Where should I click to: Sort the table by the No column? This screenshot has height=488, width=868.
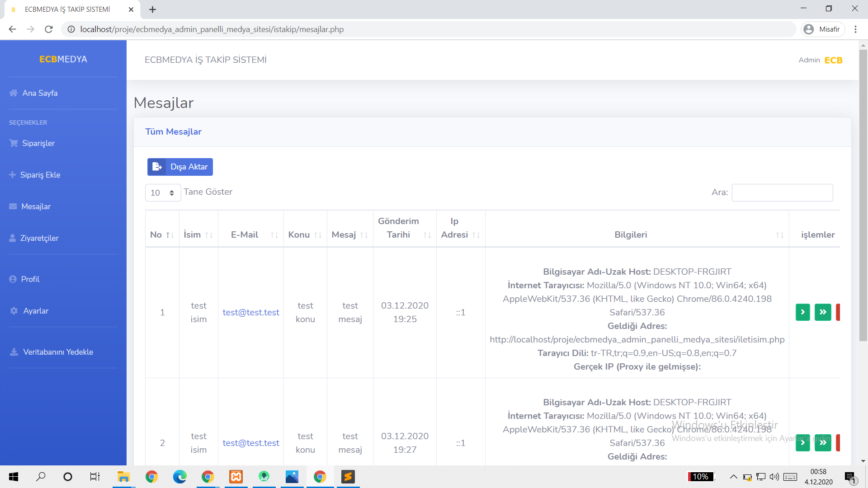162,235
